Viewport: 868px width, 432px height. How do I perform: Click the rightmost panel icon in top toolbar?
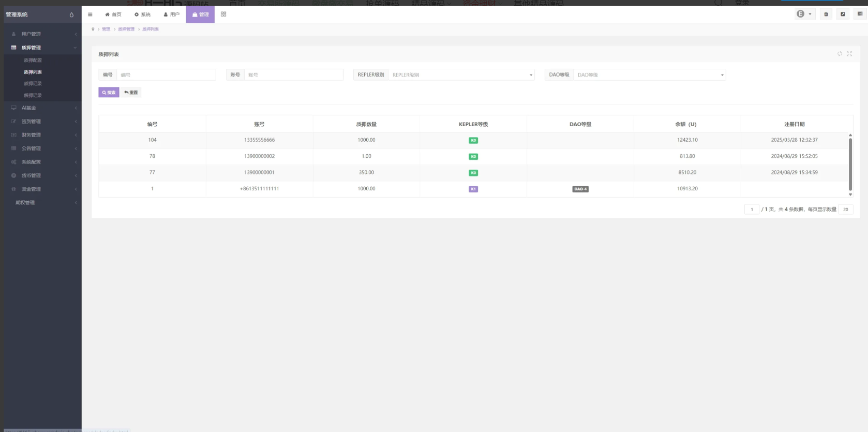[860, 14]
